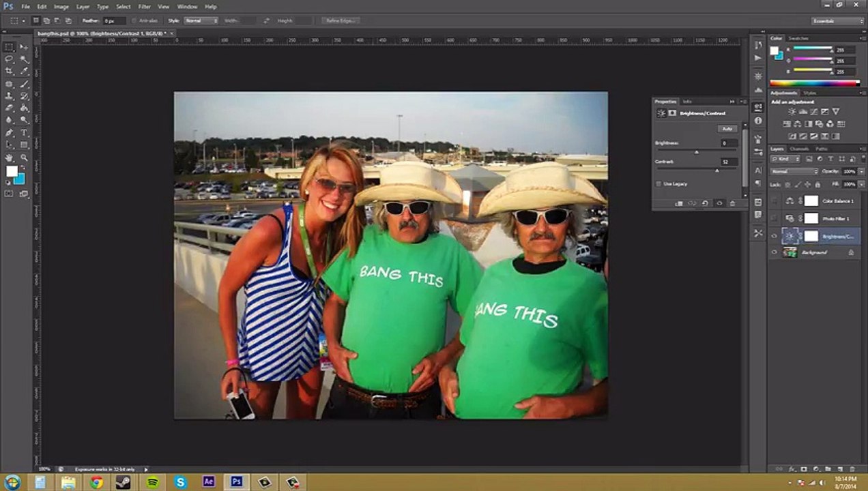Image resolution: width=868 pixels, height=491 pixels.
Task: Click the foreground color swatch in toolbox
Action: (12, 171)
